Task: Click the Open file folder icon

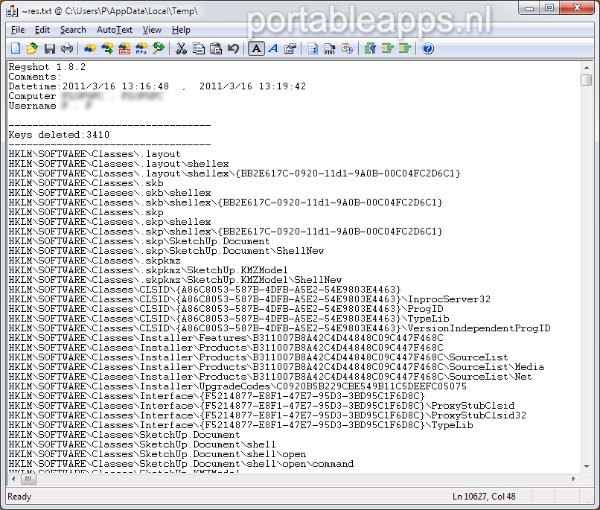Action: (32, 48)
